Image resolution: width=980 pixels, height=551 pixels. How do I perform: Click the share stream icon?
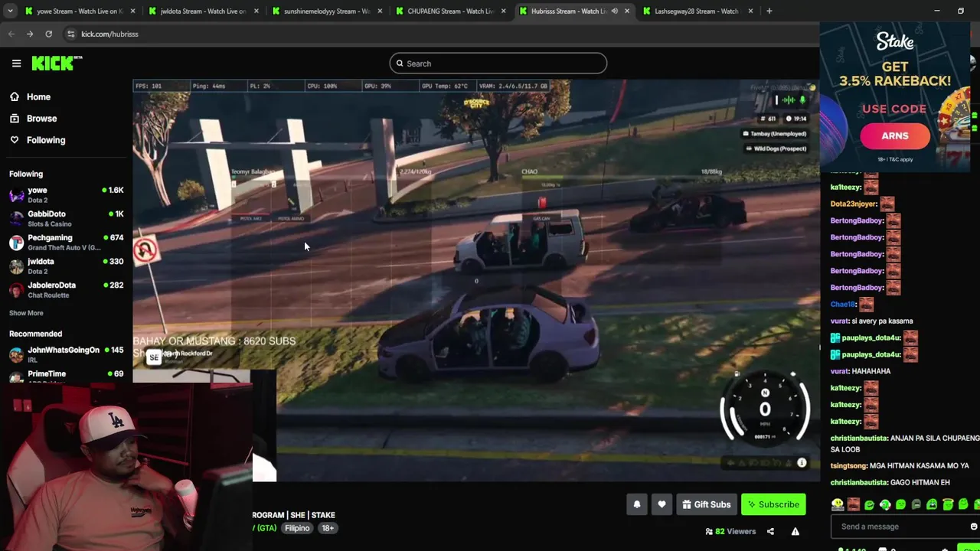[x=770, y=531]
